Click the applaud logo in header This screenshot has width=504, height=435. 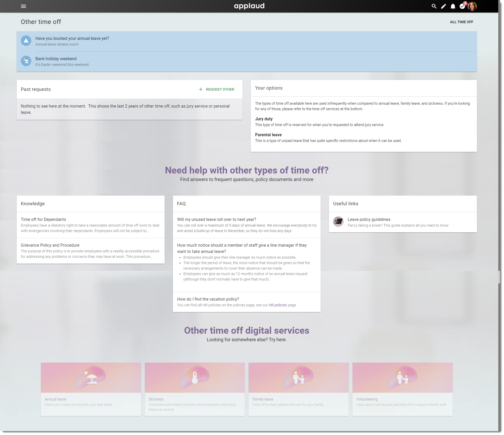(x=249, y=6)
